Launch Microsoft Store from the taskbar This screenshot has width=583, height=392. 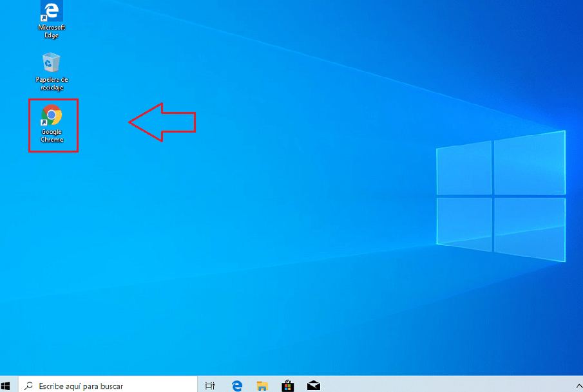point(288,386)
